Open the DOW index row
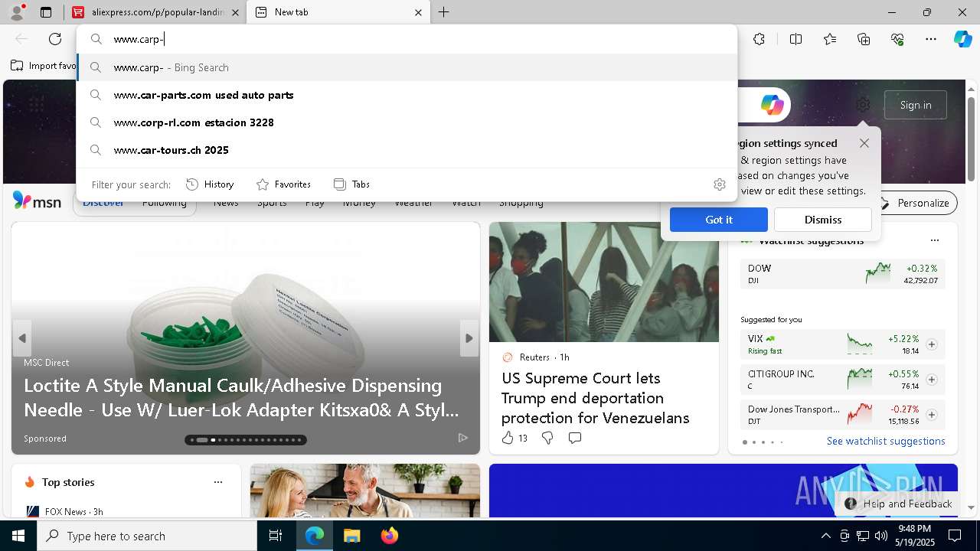The height and width of the screenshot is (551, 980). point(842,274)
